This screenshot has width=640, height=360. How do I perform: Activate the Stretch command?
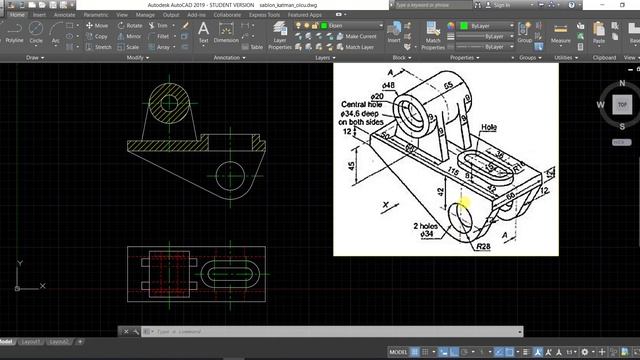(98, 47)
